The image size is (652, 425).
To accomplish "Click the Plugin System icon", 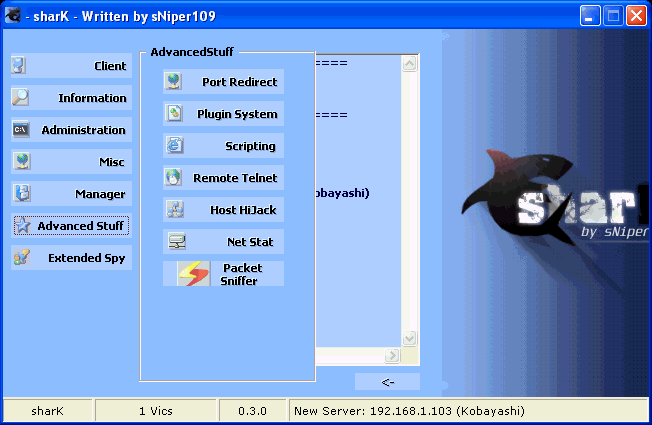I will 174,114.
